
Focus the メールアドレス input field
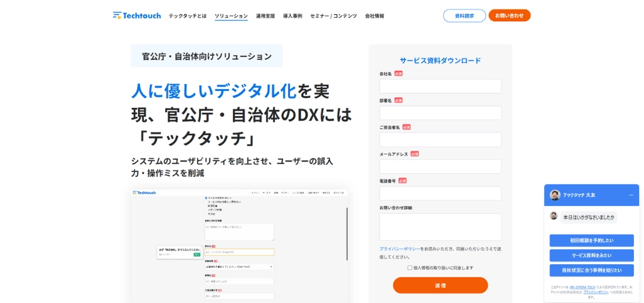coord(440,167)
